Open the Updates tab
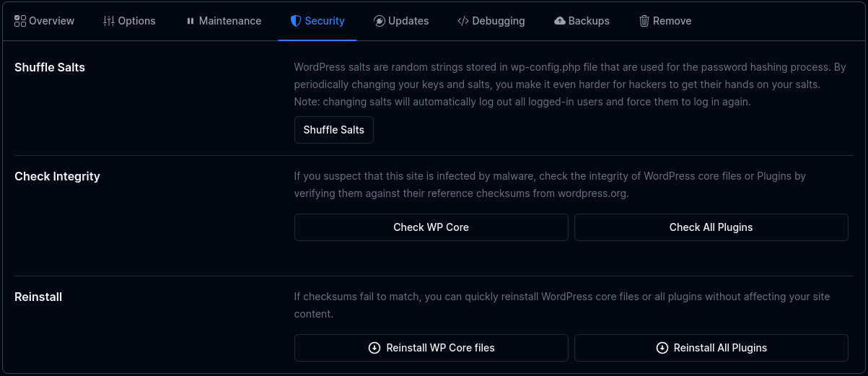Image resolution: width=868 pixels, height=376 pixels. click(401, 21)
